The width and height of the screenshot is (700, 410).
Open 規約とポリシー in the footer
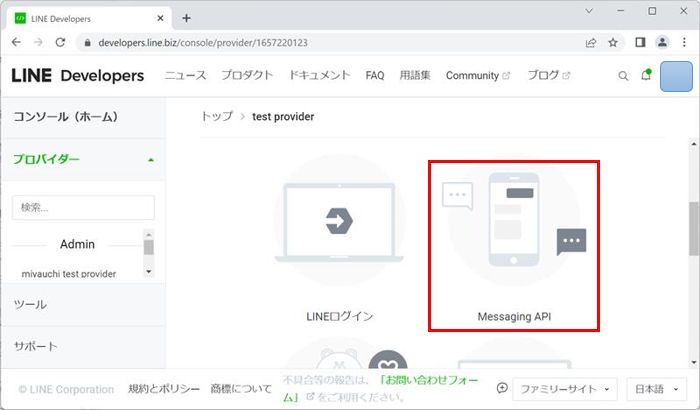[x=164, y=389]
